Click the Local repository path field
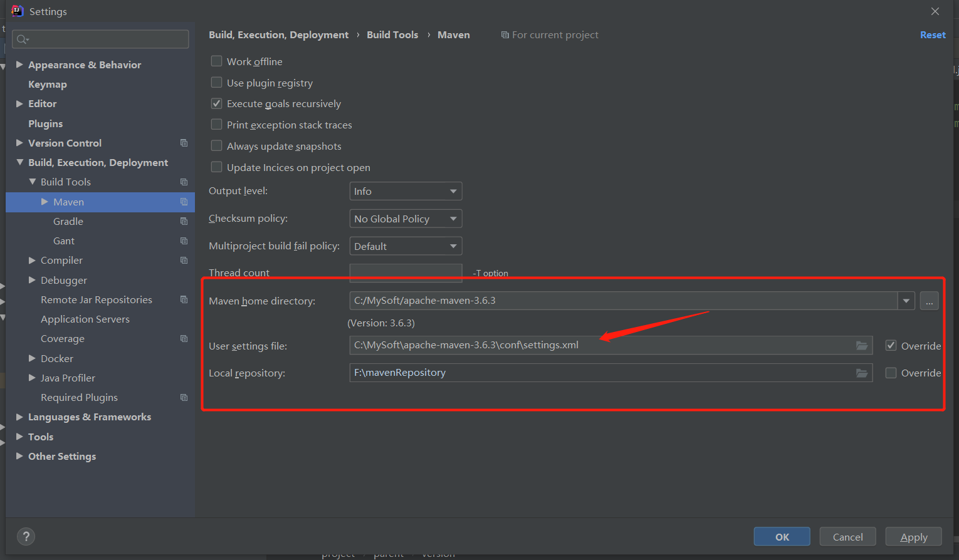 [611, 373]
